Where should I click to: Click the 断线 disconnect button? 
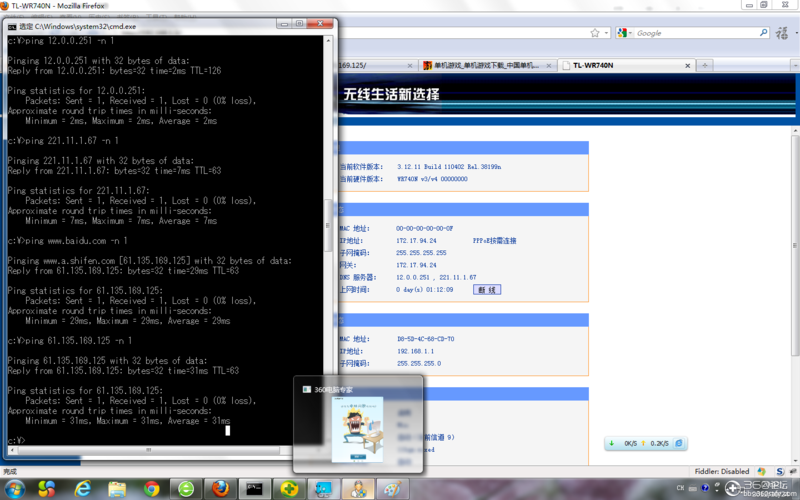tap(487, 290)
